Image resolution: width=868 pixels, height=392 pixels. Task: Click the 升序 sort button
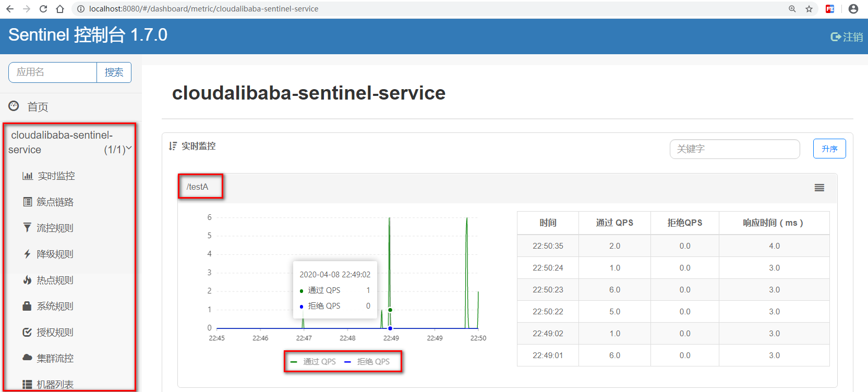pyautogui.click(x=829, y=149)
